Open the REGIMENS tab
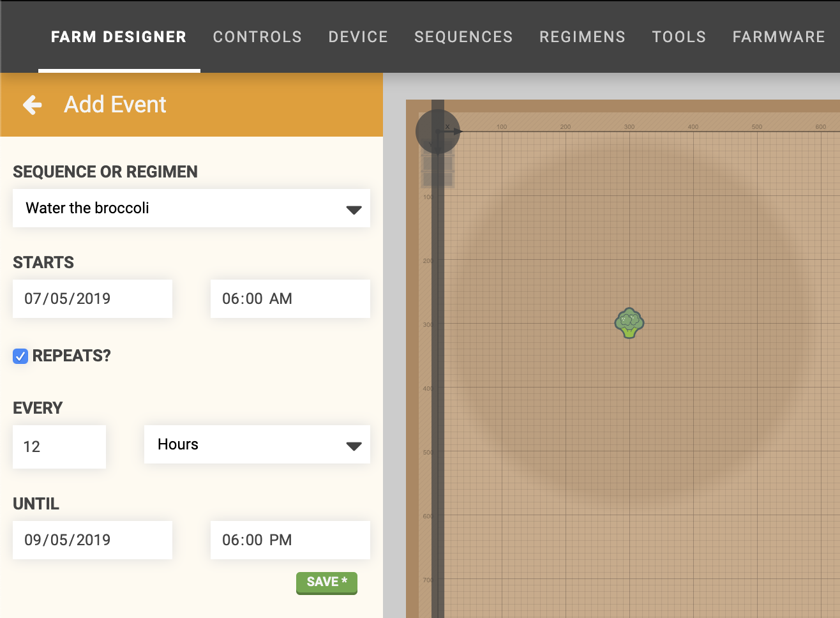 [582, 36]
